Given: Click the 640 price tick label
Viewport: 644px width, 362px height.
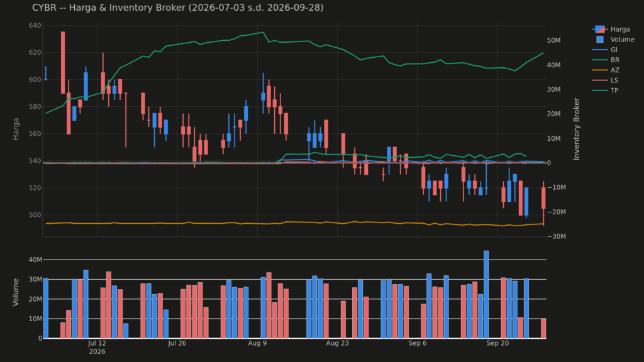Looking at the screenshot, I should (35, 25).
